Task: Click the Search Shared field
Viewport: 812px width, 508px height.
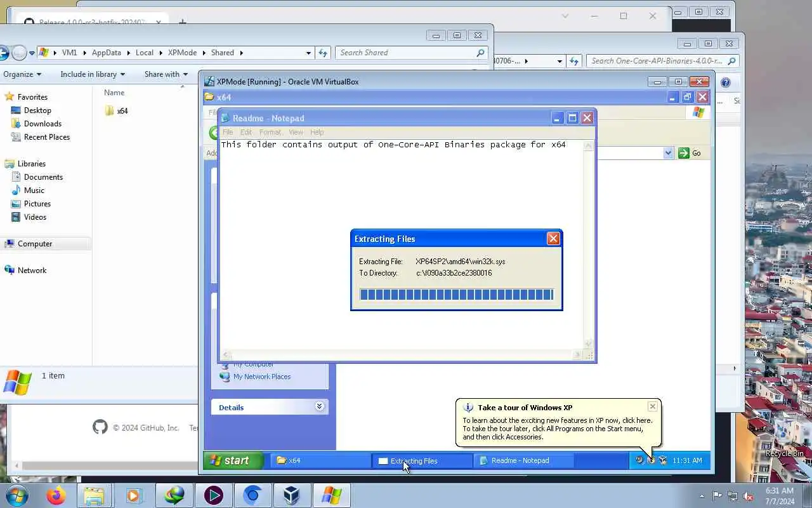Action: (412, 53)
